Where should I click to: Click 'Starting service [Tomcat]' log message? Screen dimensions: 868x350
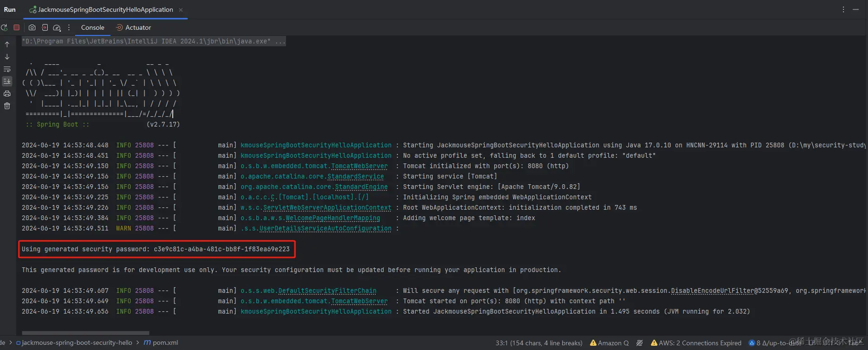click(450, 177)
